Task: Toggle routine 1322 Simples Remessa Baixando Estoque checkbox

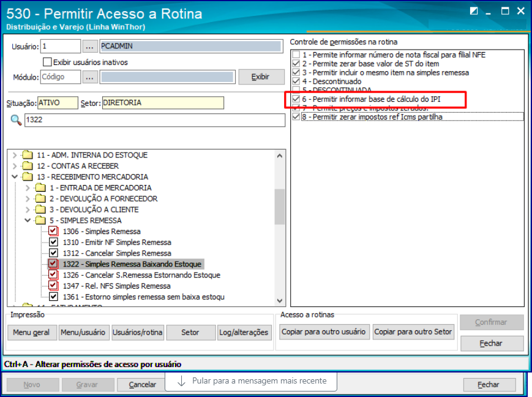Action: point(53,264)
